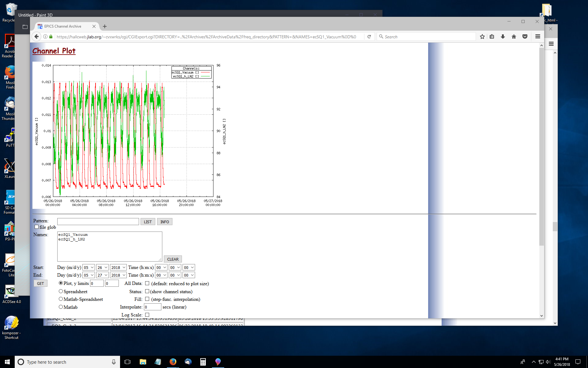Click Cortana microphone icon in search box
The width and height of the screenshot is (588, 368).
pos(114,362)
